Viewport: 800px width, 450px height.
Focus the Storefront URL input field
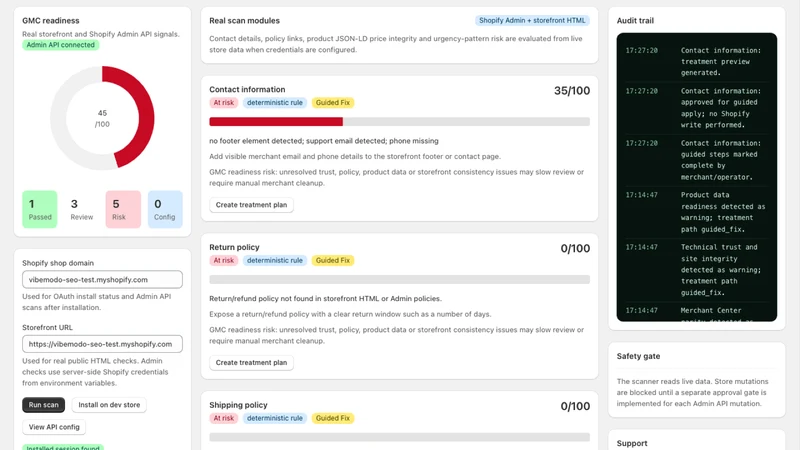[102, 344]
